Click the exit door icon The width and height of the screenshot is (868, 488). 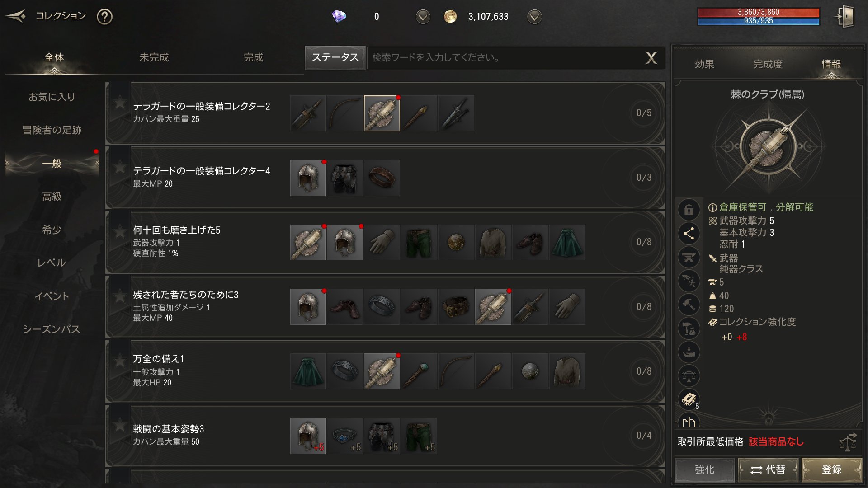tap(844, 17)
